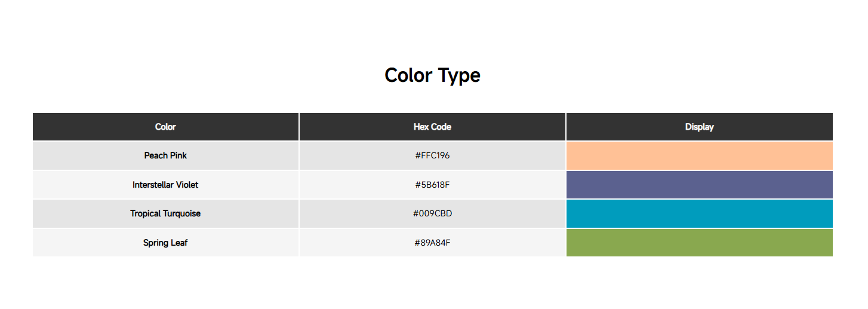Viewport: 868px width, 309px height.
Task: Select the slate purple display bar
Action: [699, 185]
